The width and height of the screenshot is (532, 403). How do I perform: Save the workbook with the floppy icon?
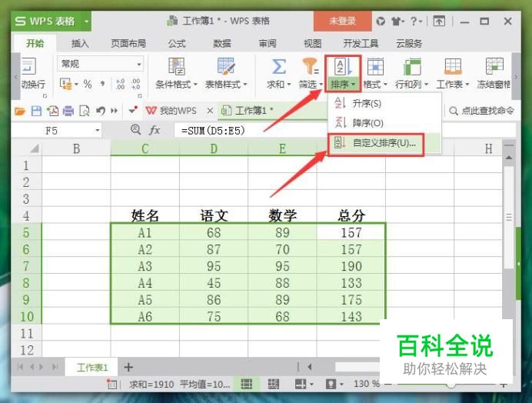[x=36, y=111]
